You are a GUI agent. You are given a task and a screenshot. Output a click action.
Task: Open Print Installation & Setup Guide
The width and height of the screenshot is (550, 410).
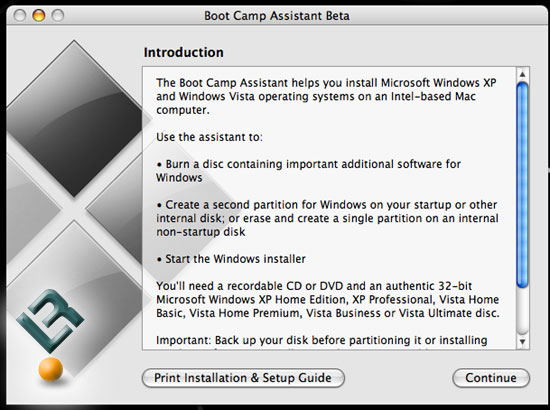tap(243, 378)
